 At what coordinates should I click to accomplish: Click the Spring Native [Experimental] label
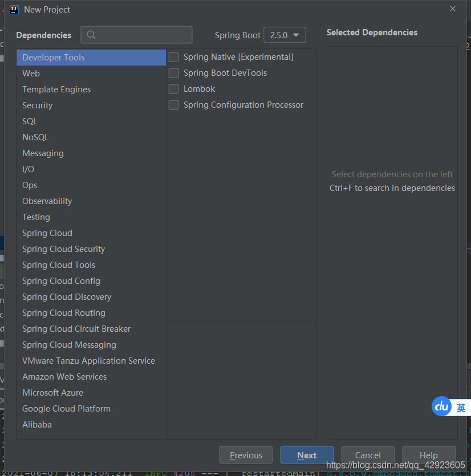(x=238, y=57)
